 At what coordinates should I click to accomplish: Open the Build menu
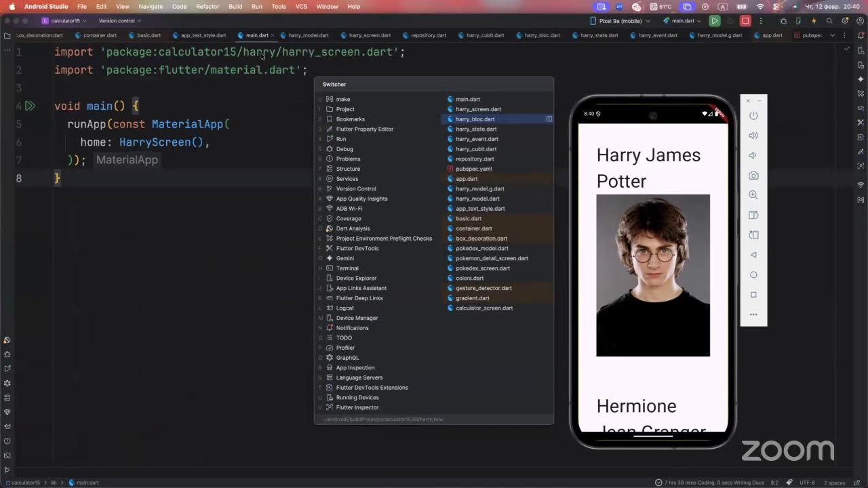click(235, 6)
